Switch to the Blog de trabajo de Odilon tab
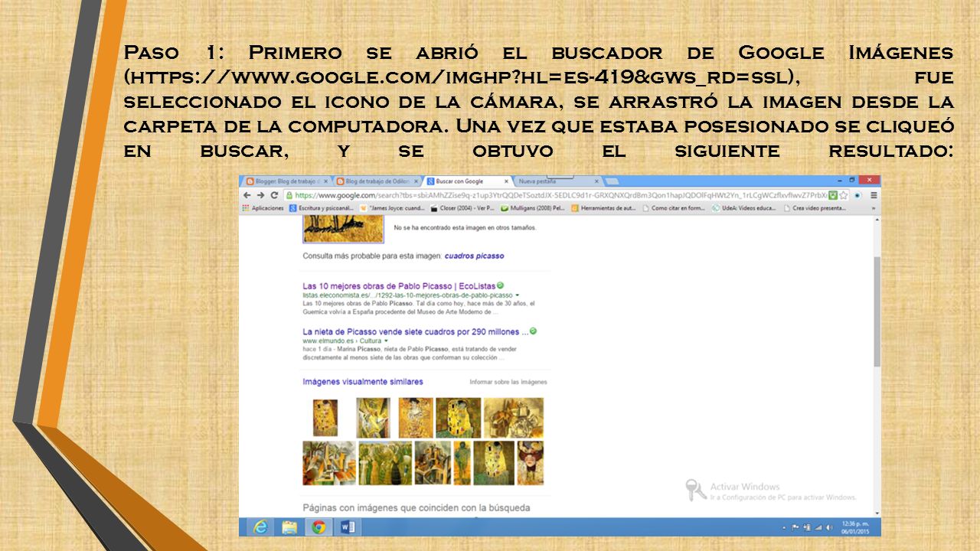 click(x=377, y=181)
